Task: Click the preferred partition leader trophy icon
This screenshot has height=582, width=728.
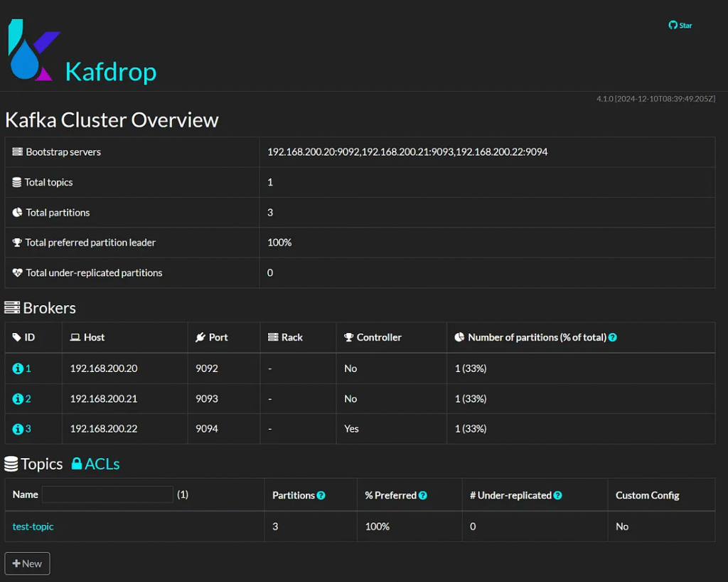Action: tap(17, 243)
